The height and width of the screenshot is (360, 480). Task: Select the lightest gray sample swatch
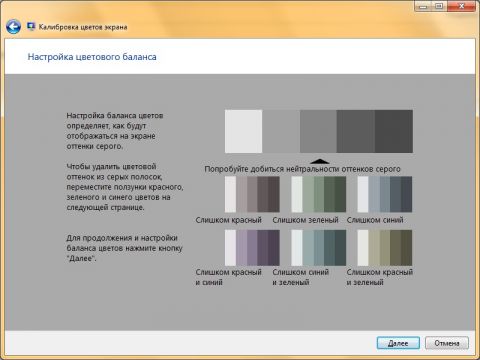coord(243,131)
